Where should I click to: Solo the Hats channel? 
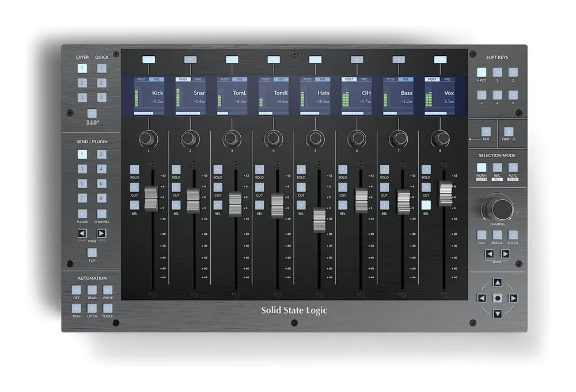coord(301,169)
